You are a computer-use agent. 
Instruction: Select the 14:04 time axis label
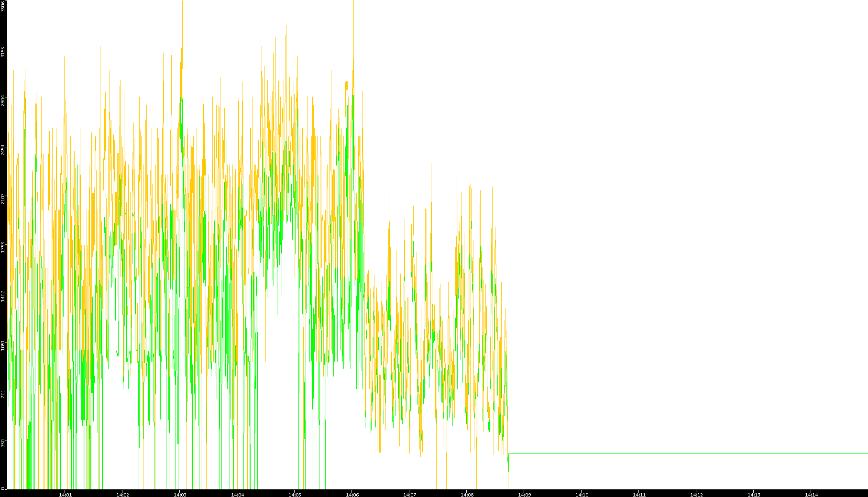click(237, 494)
